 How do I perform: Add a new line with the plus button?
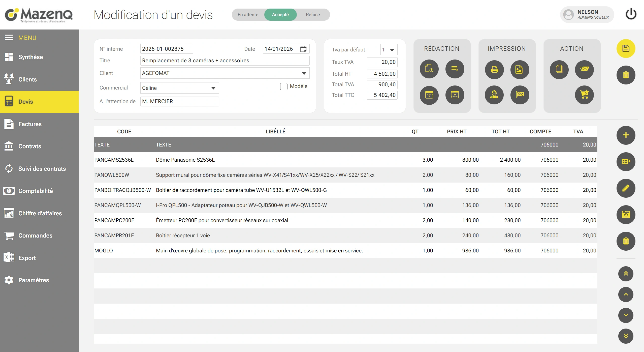click(x=626, y=135)
